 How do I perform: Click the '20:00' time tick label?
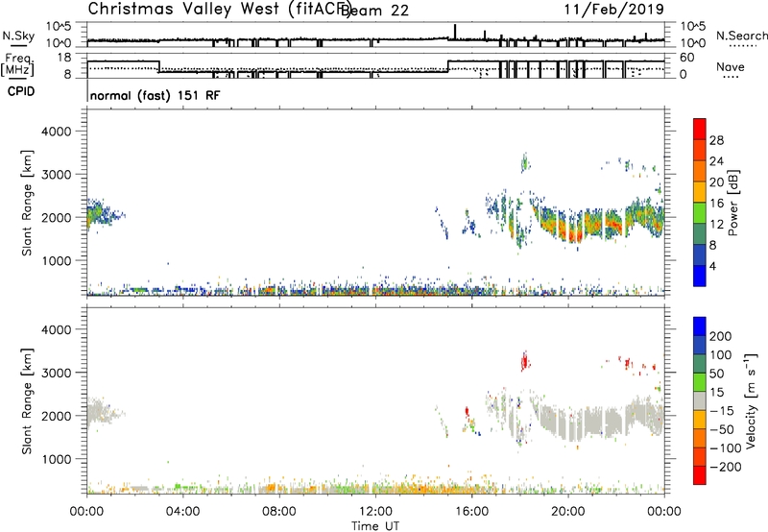pos(567,512)
